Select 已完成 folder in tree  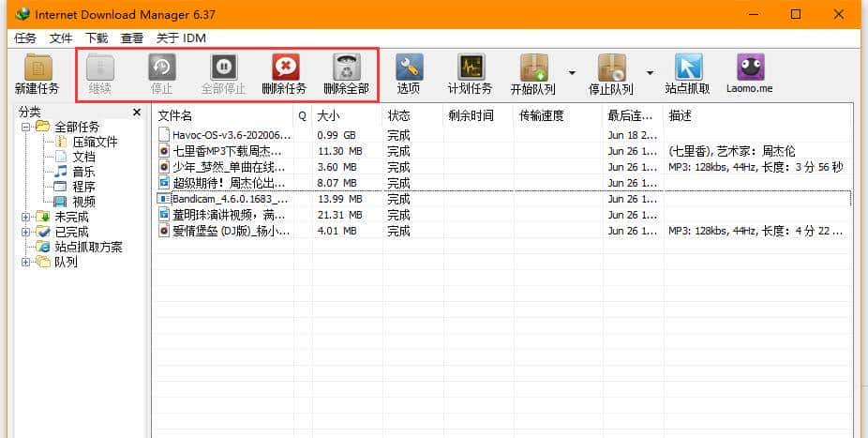[x=71, y=233]
